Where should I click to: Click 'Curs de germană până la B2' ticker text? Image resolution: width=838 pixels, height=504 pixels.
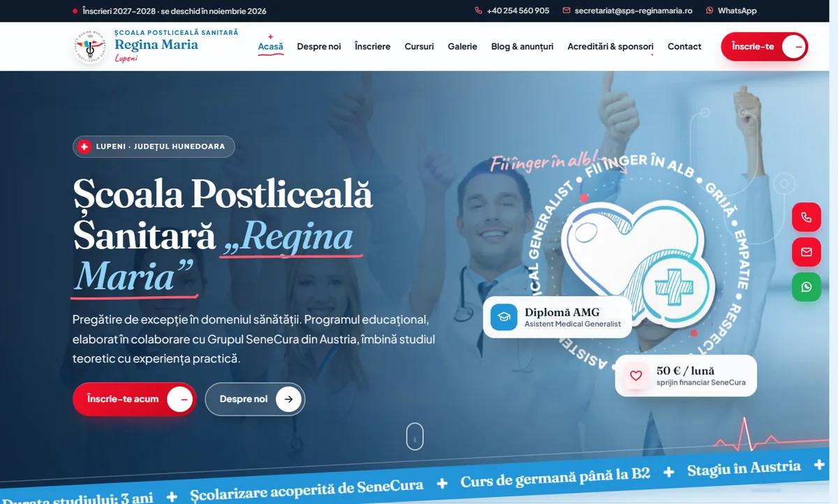(x=555, y=479)
